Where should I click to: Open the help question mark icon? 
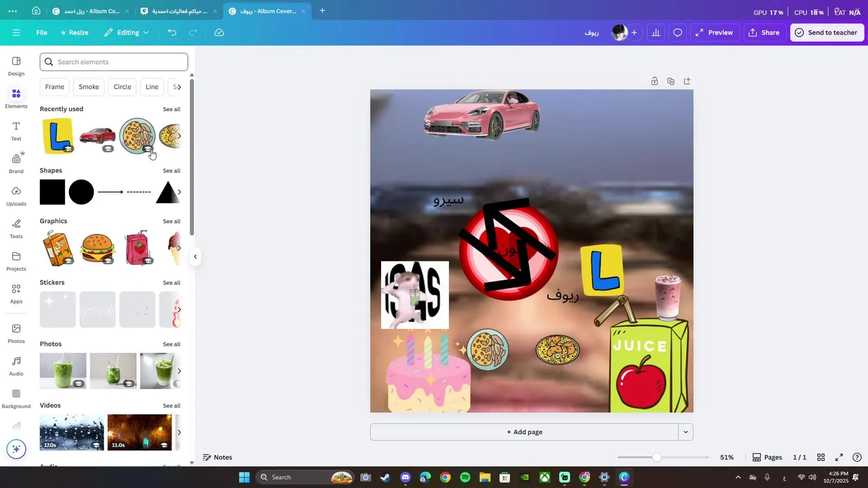[x=857, y=457]
